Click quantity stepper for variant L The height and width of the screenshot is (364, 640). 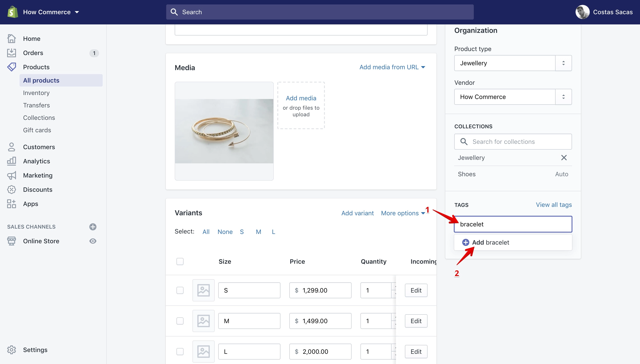click(394, 352)
